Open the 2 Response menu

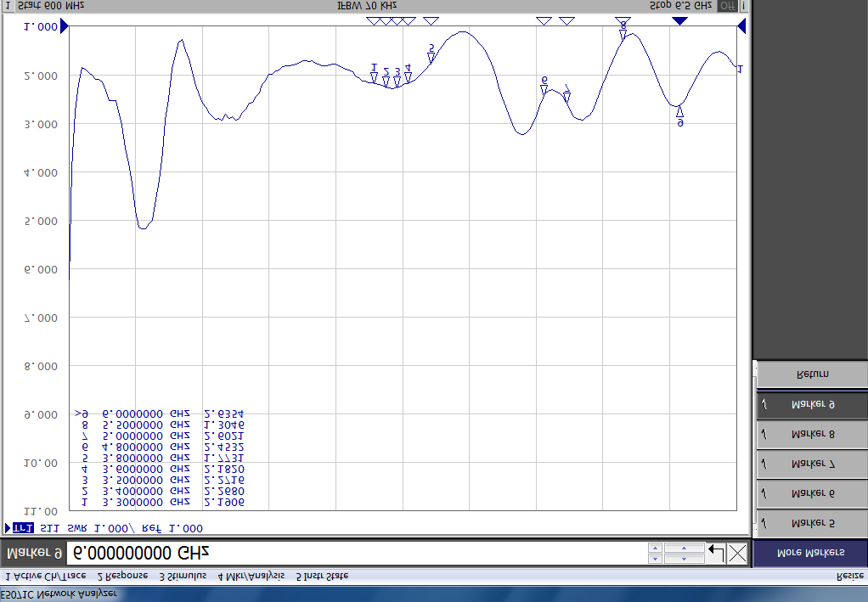click(122, 576)
